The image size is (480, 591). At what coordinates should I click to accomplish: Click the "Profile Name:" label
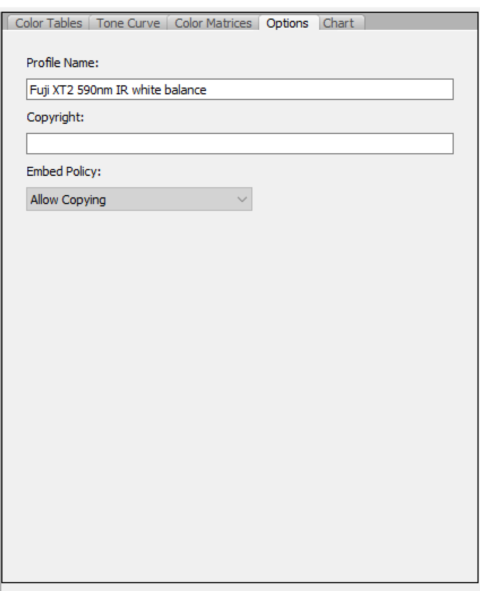(63, 63)
